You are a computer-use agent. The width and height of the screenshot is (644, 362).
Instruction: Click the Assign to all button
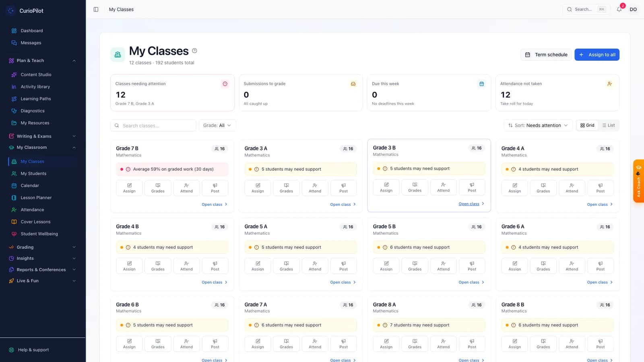pyautogui.click(x=597, y=55)
